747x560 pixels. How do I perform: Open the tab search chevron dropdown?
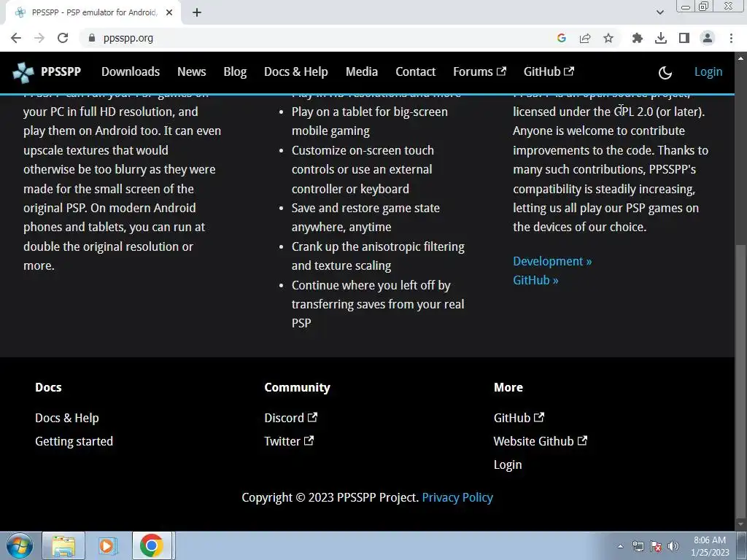coord(659,12)
